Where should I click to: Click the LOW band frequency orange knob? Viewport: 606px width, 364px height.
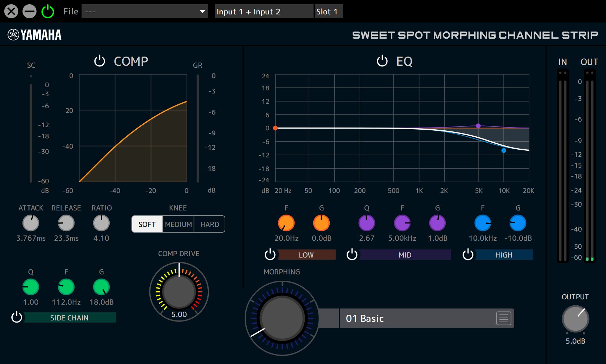point(286,223)
